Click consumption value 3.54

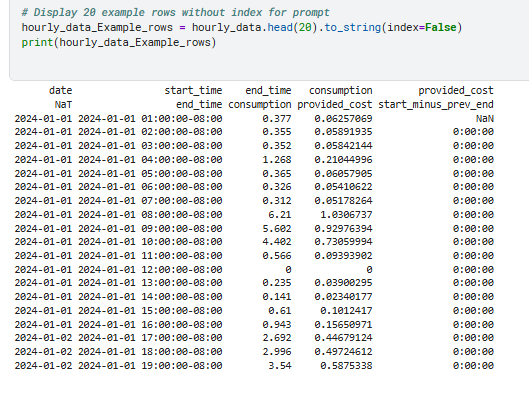click(280, 366)
